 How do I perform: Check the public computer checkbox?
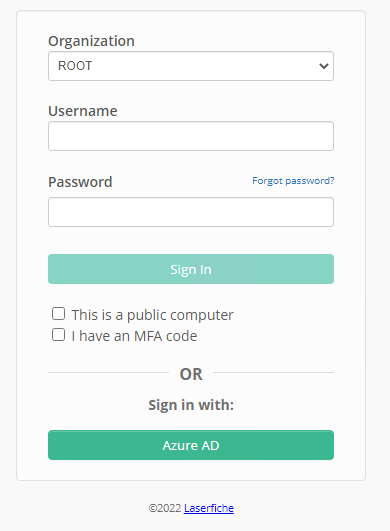(x=58, y=314)
